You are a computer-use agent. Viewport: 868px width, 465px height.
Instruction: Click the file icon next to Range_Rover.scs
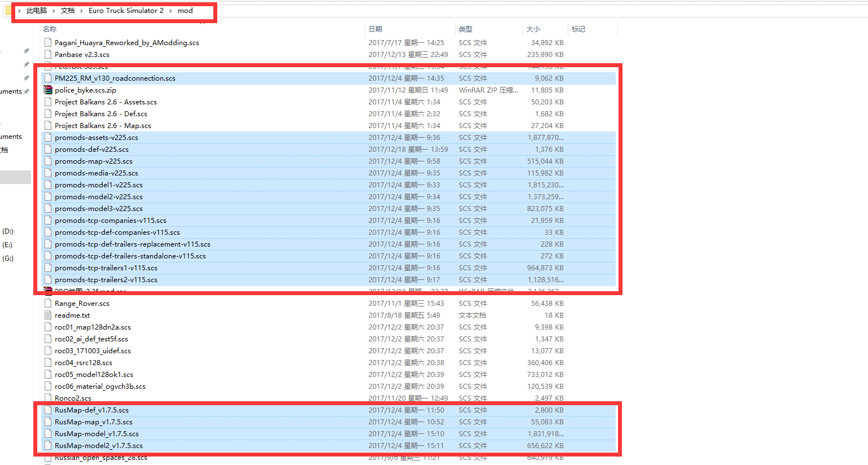[48, 304]
